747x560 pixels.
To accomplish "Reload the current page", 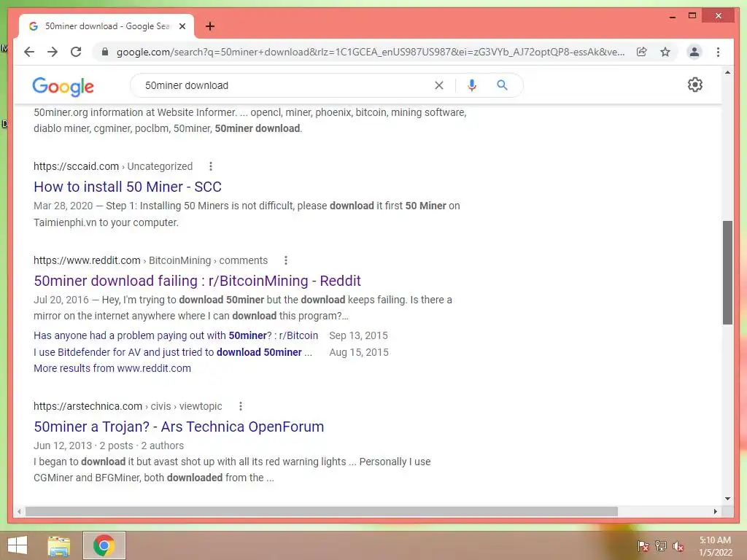I will 76,52.
